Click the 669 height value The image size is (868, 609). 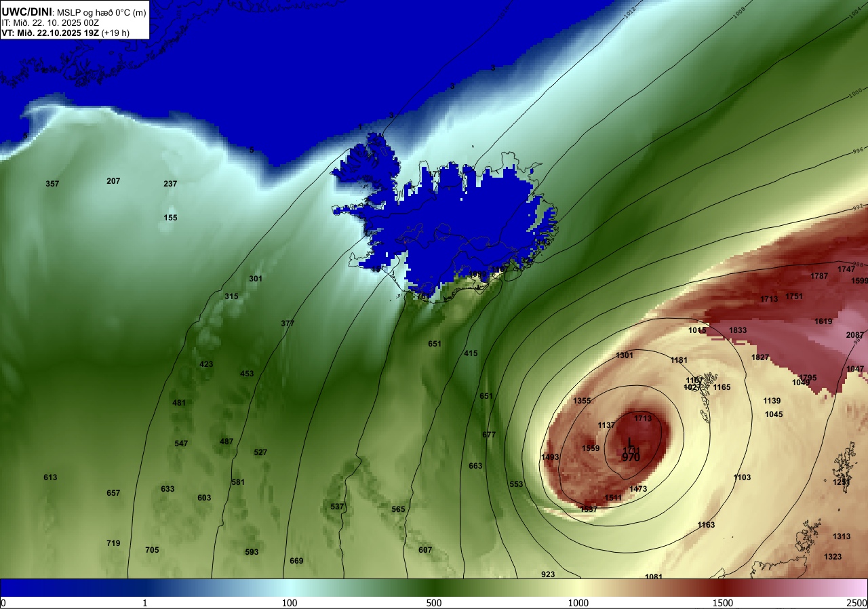296,561
